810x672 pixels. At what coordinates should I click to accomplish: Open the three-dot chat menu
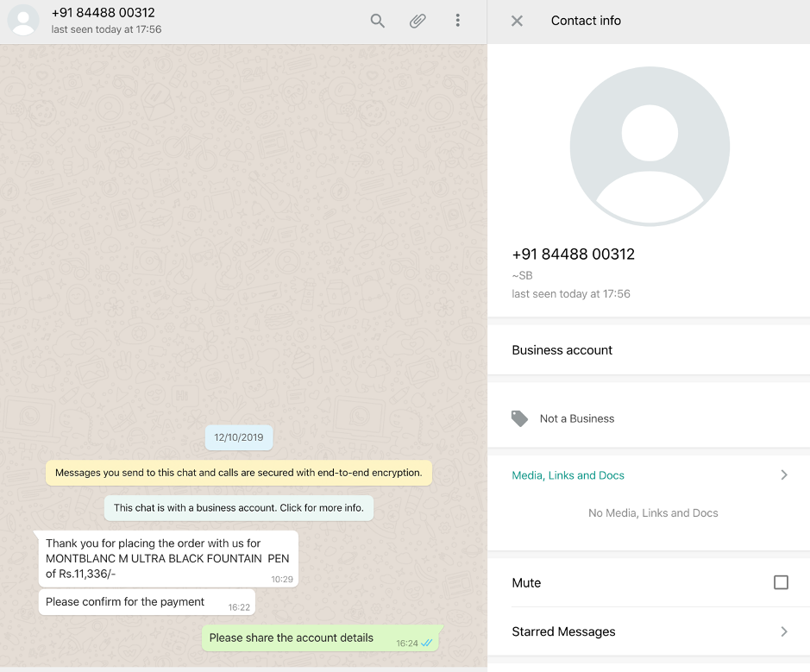[x=458, y=21]
